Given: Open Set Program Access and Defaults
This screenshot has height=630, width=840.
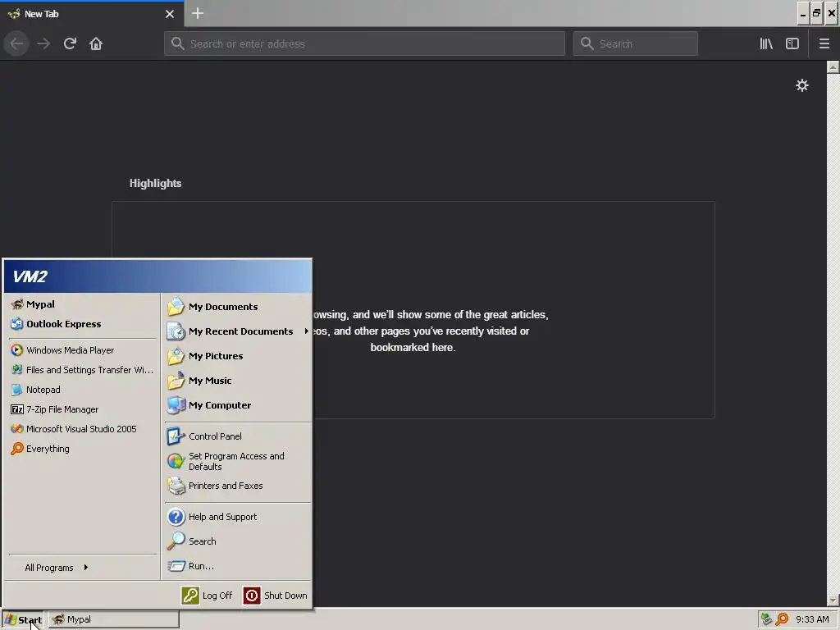Looking at the screenshot, I should (237, 461).
